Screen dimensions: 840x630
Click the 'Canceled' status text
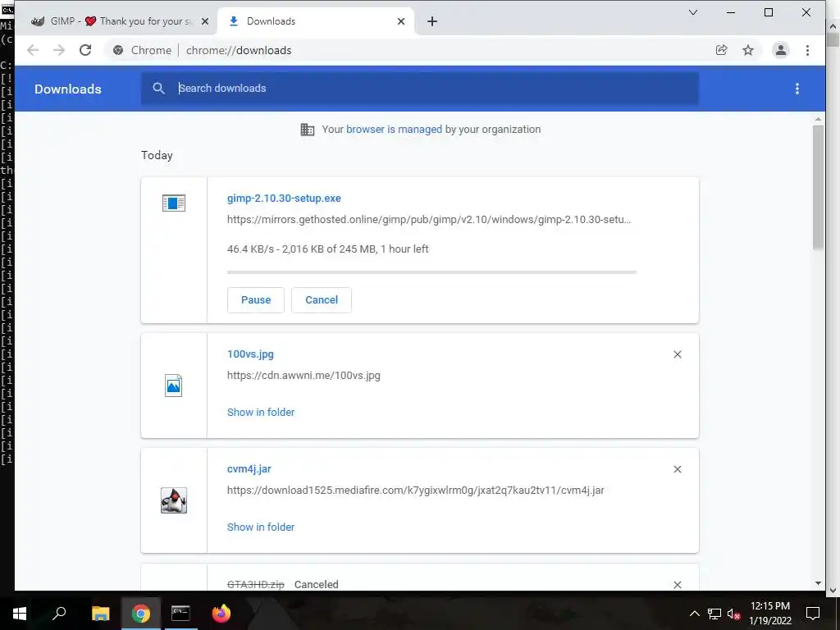tap(316, 584)
